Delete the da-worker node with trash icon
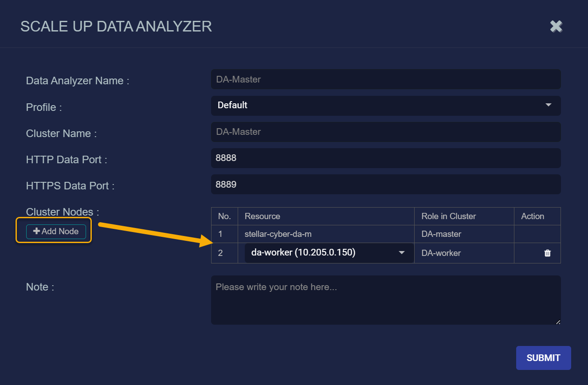The image size is (588, 385). [x=548, y=253]
